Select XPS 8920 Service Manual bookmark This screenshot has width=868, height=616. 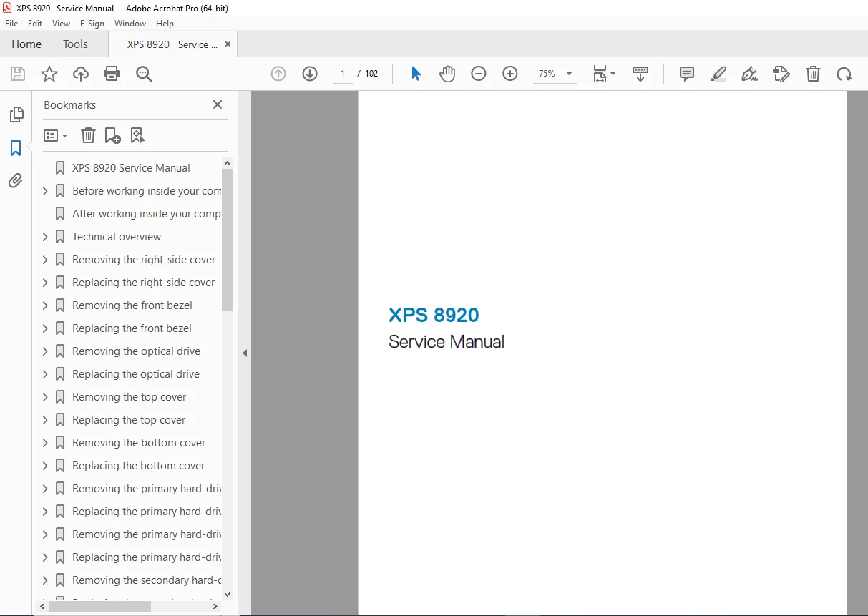pyautogui.click(x=131, y=168)
